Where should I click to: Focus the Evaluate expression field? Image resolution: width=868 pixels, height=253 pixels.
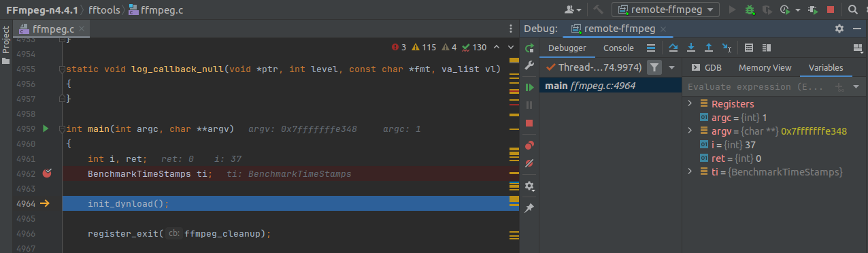756,87
